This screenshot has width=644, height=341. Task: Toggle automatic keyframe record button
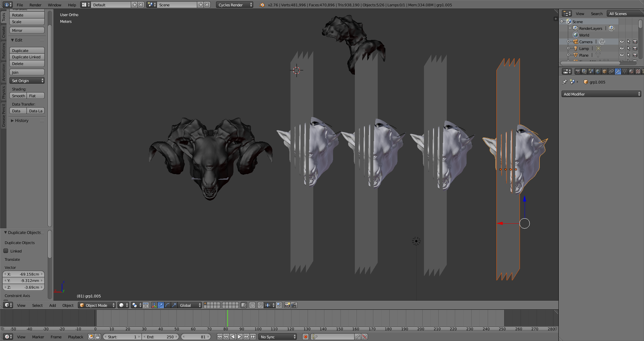coord(306,337)
